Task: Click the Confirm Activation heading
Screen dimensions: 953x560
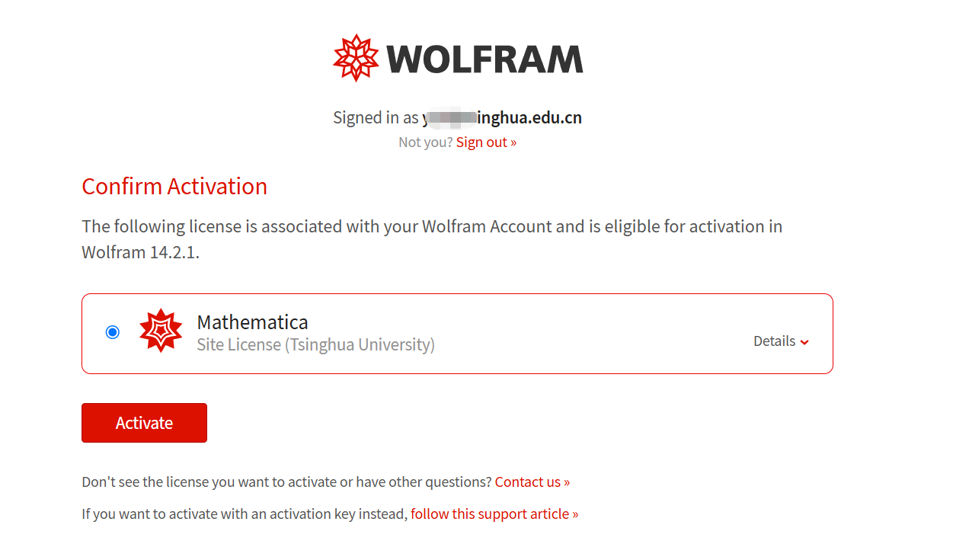Action: coord(174,187)
